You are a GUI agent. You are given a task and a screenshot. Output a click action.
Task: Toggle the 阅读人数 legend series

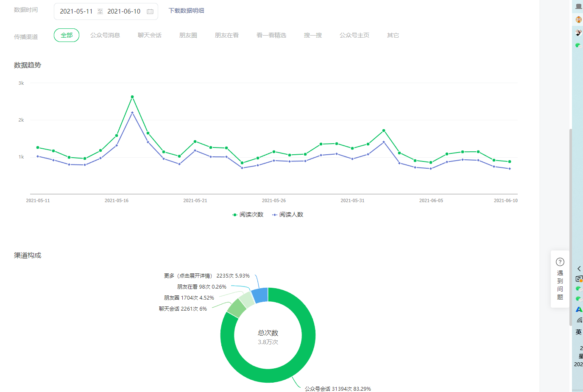288,215
